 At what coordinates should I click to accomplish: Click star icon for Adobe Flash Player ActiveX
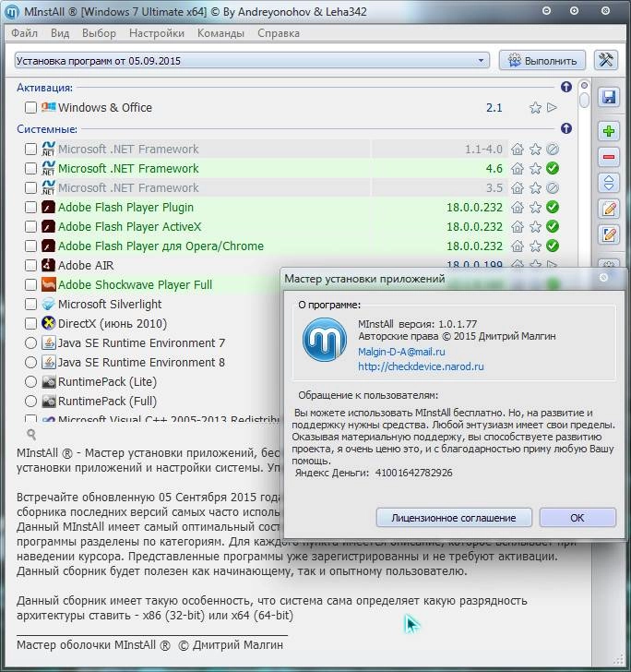(535, 227)
